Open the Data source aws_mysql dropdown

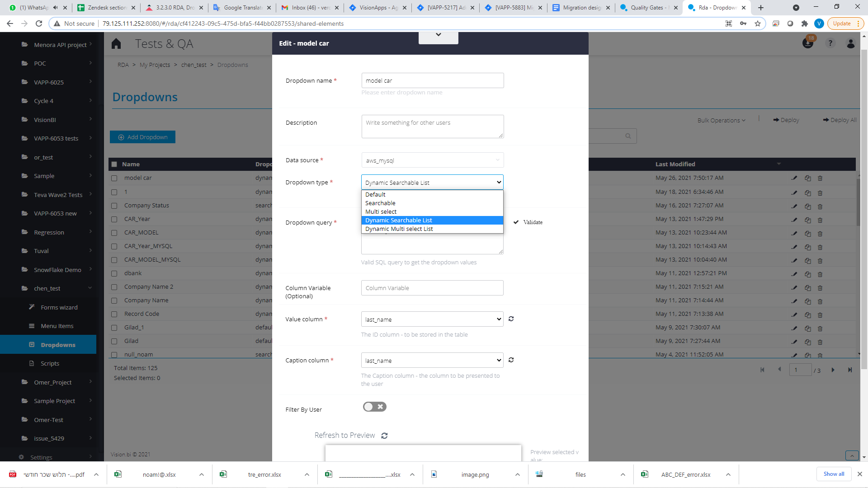[x=433, y=160]
